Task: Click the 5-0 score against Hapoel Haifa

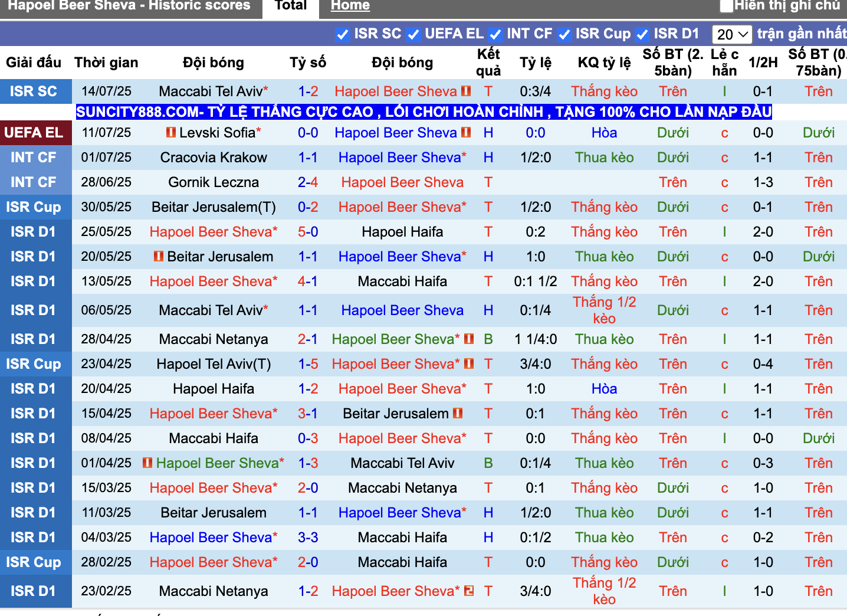Action: 308,232
